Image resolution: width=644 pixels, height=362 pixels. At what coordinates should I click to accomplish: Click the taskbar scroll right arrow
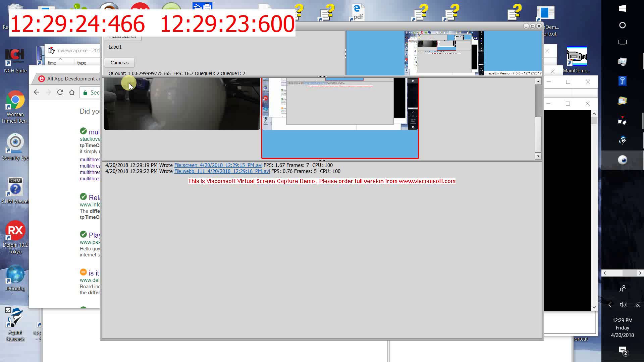[640, 273]
